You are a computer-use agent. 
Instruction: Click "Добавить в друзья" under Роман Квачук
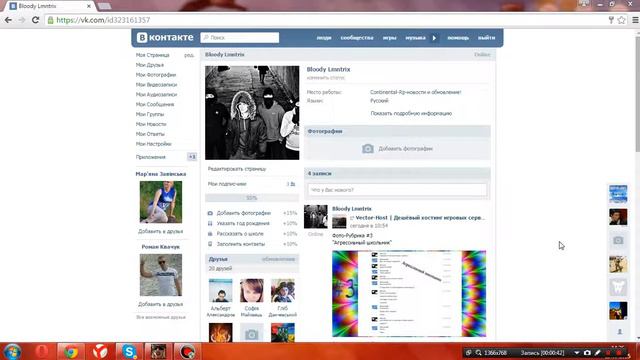point(160,304)
